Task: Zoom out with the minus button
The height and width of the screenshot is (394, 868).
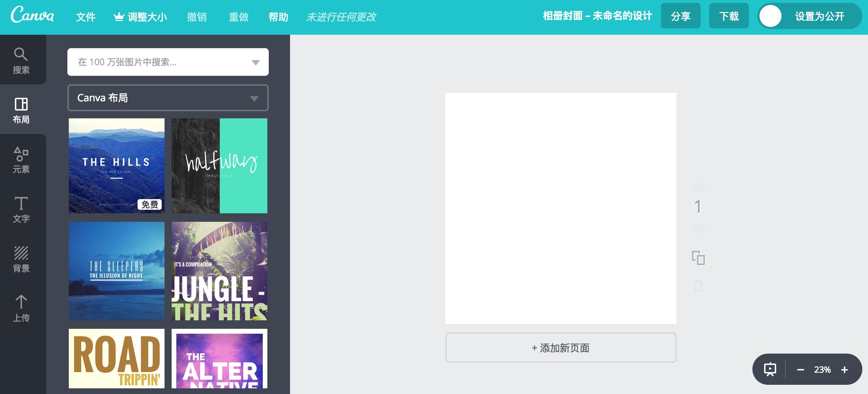Action: click(800, 370)
